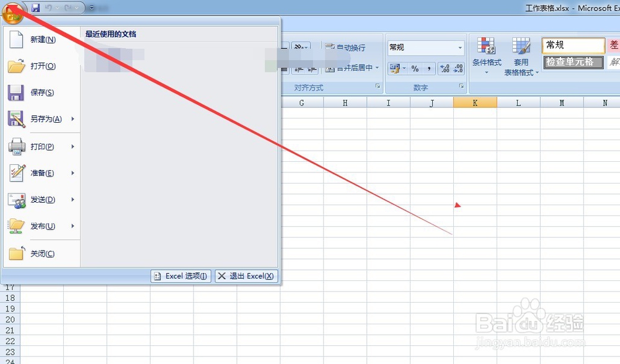The width and height of the screenshot is (620, 364).
Task: Expand the 另存为 submenu arrow
Action: 73,118
